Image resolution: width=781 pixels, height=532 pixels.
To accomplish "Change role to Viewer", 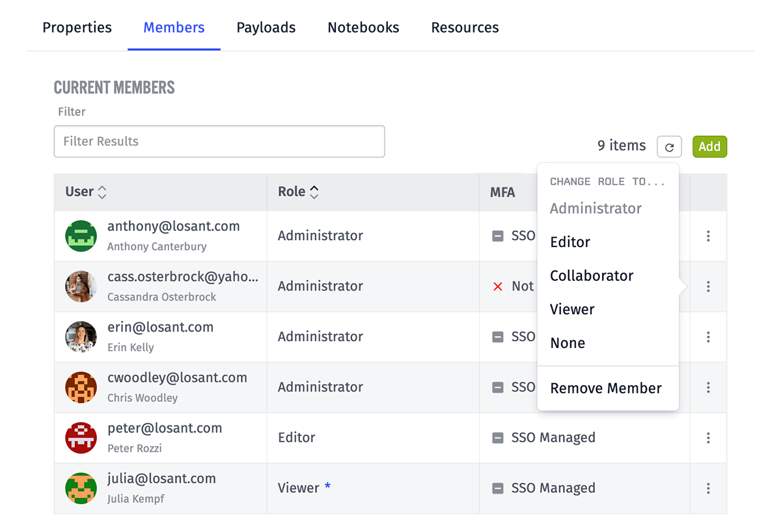I will [x=572, y=310].
